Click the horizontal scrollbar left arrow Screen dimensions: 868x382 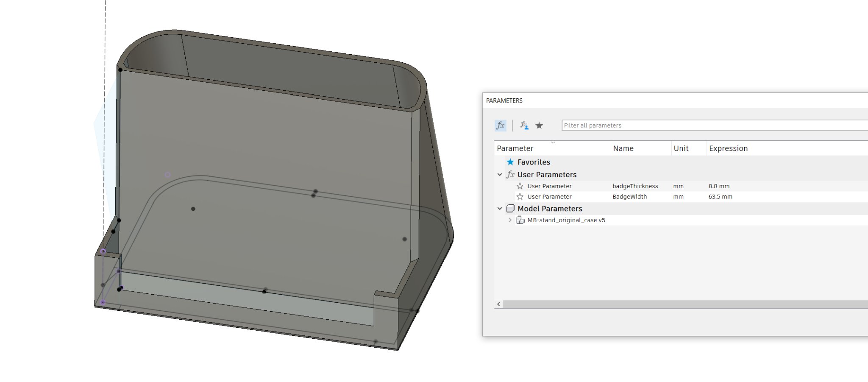pyautogui.click(x=499, y=304)
